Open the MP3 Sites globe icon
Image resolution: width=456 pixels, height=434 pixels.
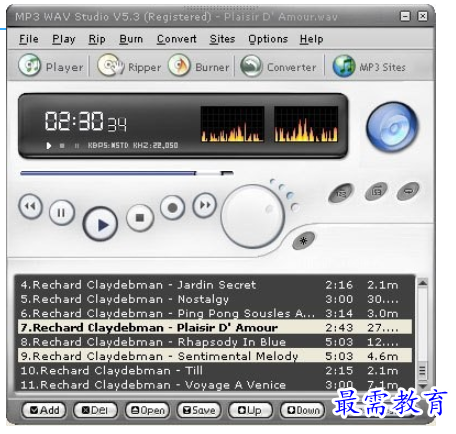tap(344, 66)
